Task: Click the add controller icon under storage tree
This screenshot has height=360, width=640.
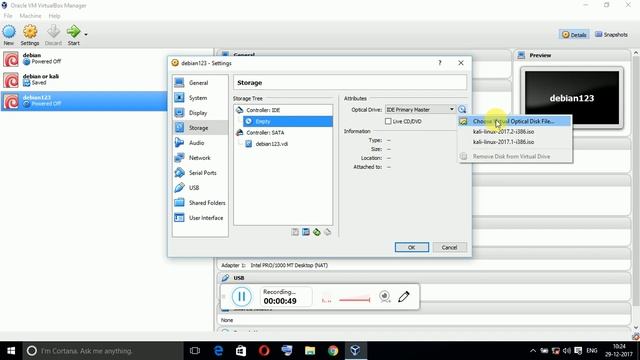Action: click(x=295, y=232)
